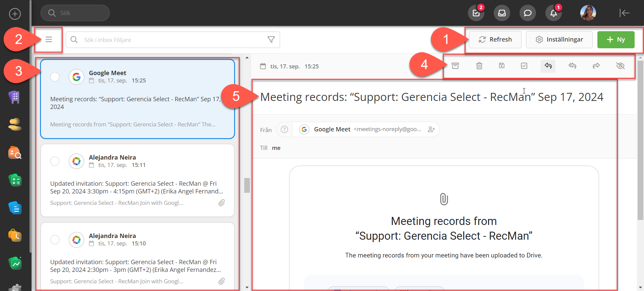
Task: Open the chat bubble icon
Action: pyautogui.click(x=528, y=13)
